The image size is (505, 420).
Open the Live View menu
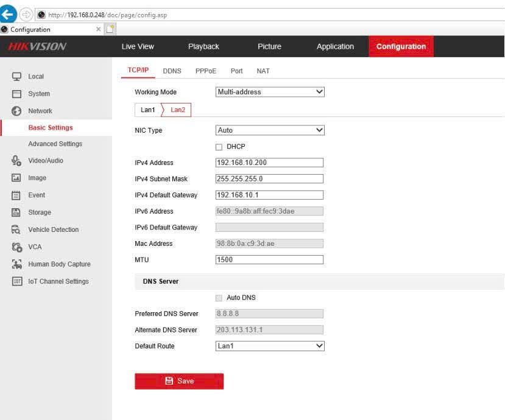click(138, 47)
